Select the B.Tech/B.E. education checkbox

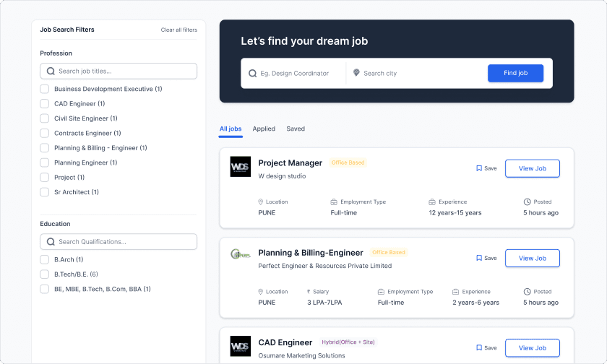[45, 274]
